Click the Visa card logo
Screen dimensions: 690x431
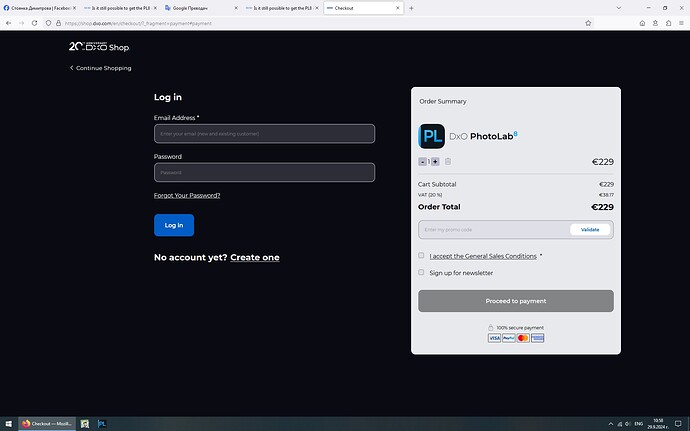point(494,338)
